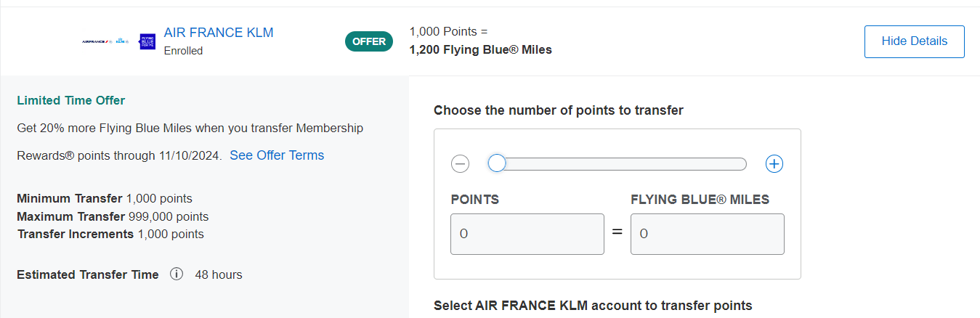Click the plus icon to increase points

coord(774,164)
